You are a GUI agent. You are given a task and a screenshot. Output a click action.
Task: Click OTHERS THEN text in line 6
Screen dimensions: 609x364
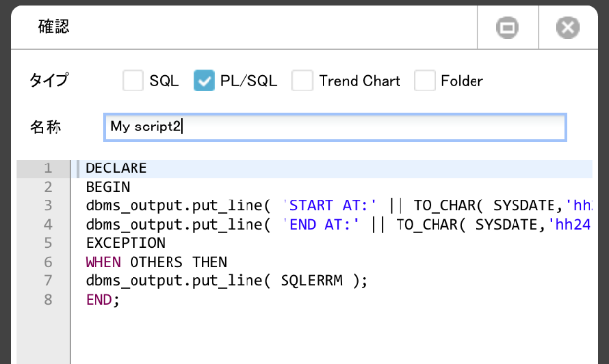pos(178,262)
